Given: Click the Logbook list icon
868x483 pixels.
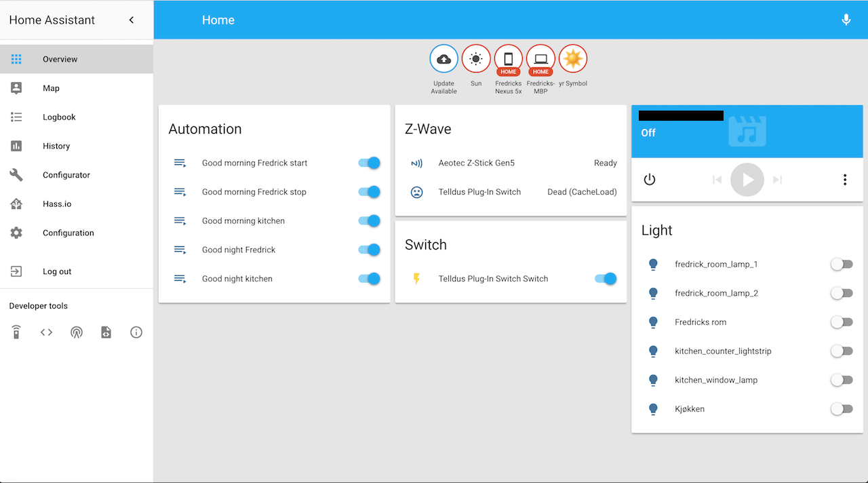Looking at the screenshot, I should coord(16,117).
